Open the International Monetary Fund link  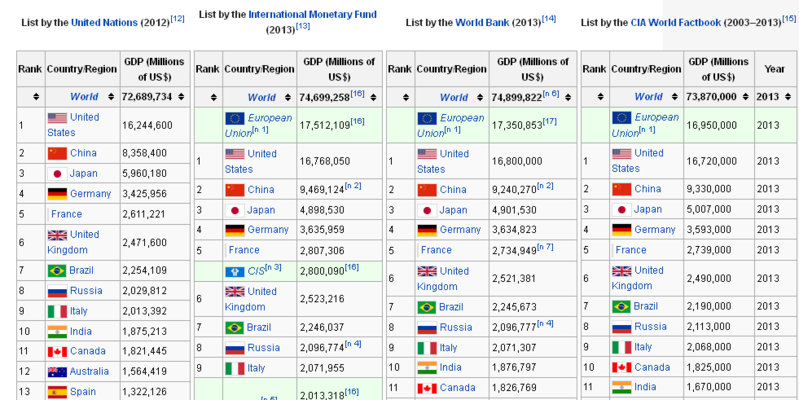312,14
